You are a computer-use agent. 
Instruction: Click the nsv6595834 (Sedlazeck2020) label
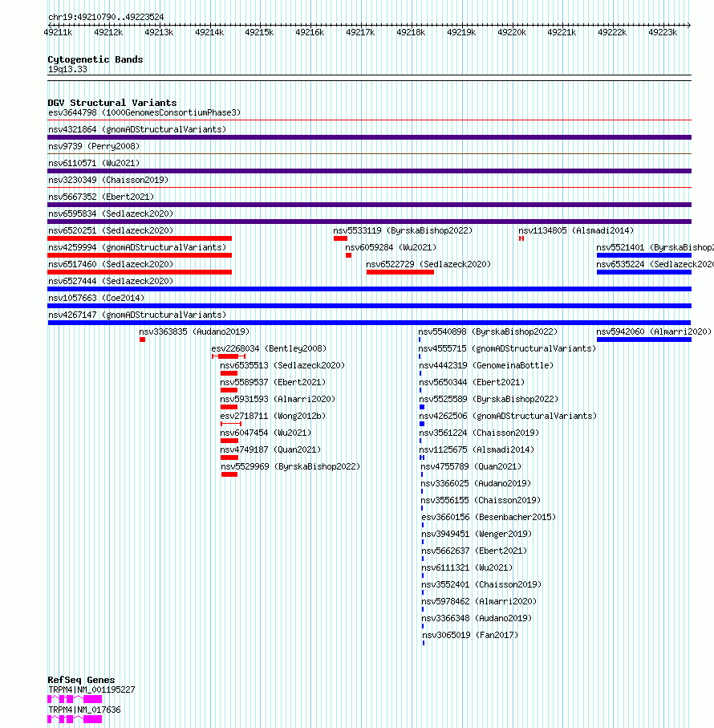111,214
